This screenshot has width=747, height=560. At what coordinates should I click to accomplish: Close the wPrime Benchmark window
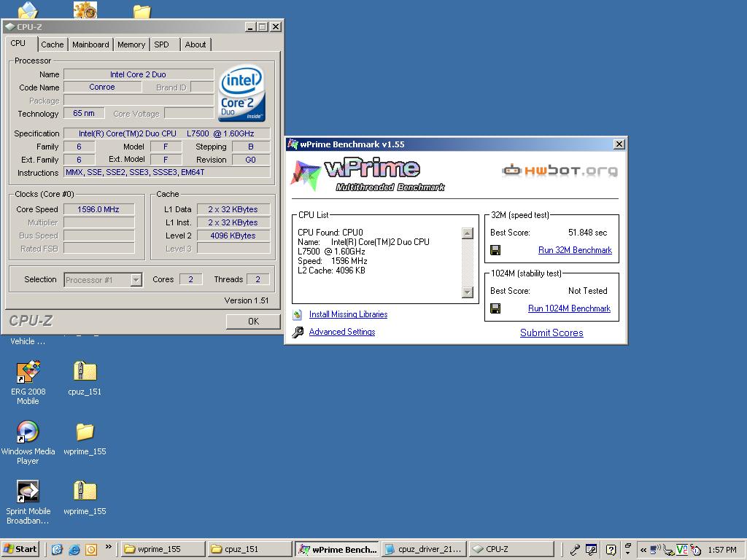tap(619, 144)
